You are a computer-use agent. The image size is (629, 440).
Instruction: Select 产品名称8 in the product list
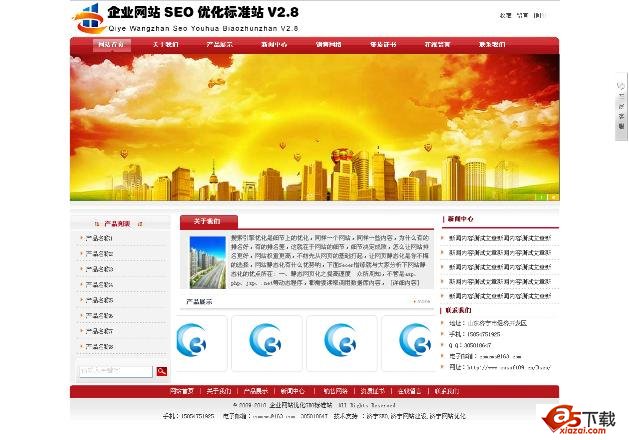(x=99, y=347)
